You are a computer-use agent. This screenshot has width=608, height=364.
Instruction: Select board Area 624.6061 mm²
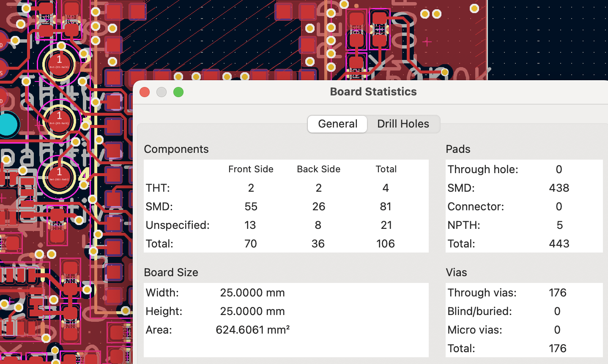(252, 330)
